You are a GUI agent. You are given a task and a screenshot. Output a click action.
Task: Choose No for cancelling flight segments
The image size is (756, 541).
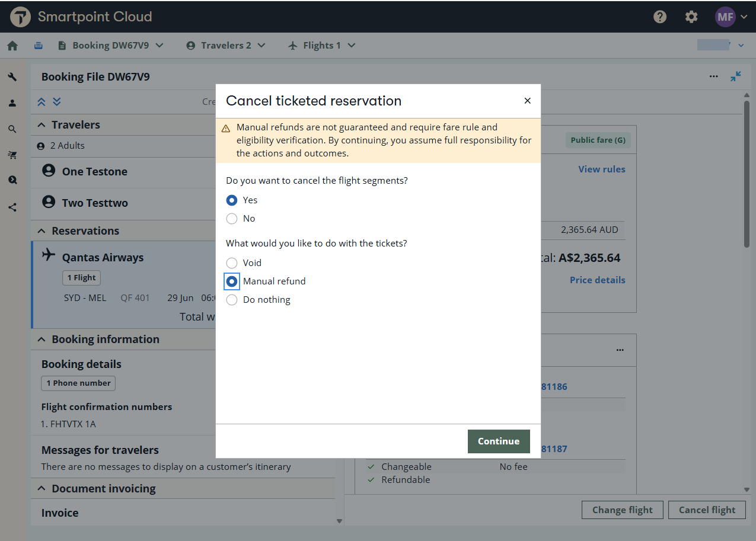232,219
